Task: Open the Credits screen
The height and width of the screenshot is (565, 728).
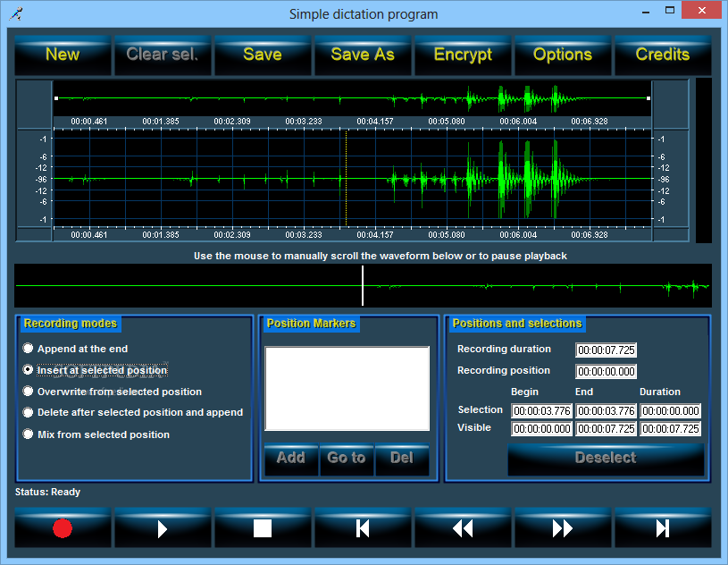Action: tap(663, 55)
